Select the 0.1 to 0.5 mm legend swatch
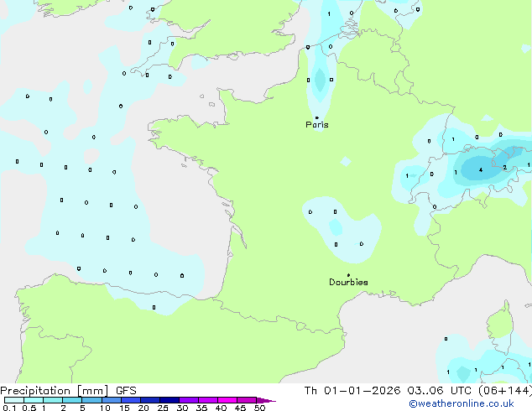 14,400
